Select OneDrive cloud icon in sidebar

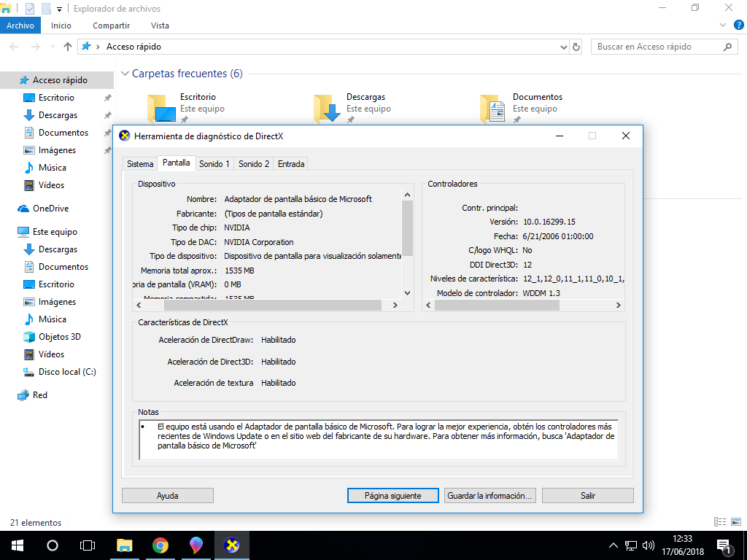(23, 209)
